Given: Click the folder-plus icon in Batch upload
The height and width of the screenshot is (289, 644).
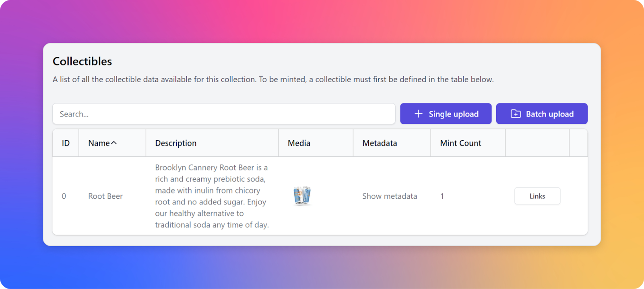Looking at the screenshot, I should (516, 114).
